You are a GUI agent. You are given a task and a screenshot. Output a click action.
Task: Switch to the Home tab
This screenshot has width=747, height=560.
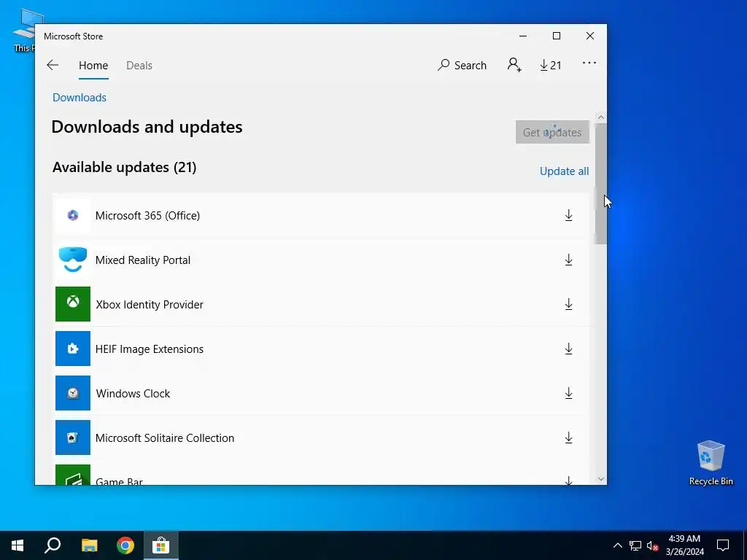[93, 65]
